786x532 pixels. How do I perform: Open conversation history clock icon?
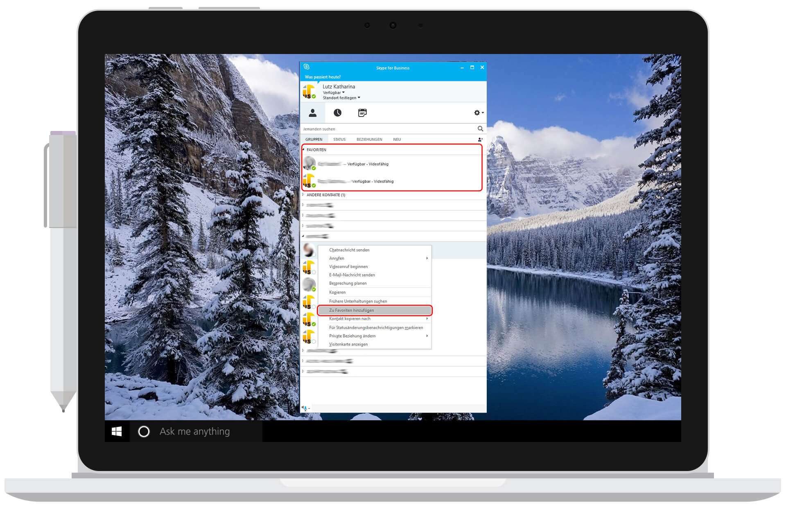[337, 113]
